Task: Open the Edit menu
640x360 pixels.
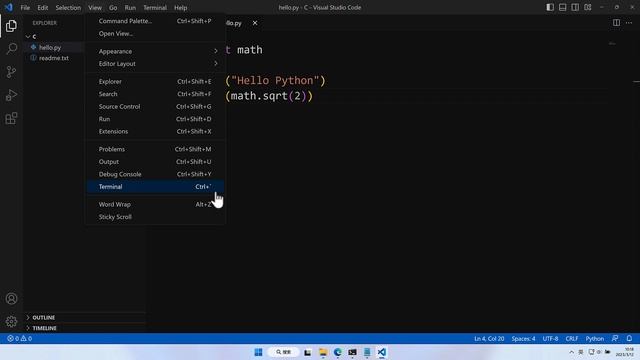Action: [42, 7]
